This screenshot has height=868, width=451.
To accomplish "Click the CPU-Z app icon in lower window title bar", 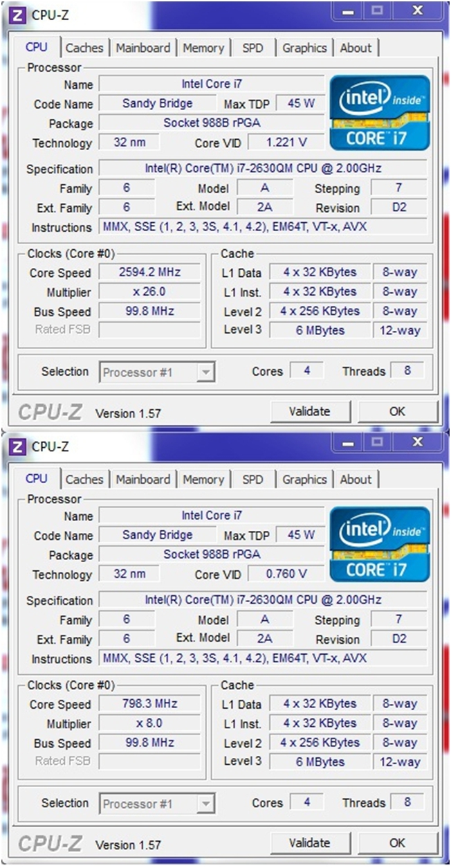I will pos(19,446).
